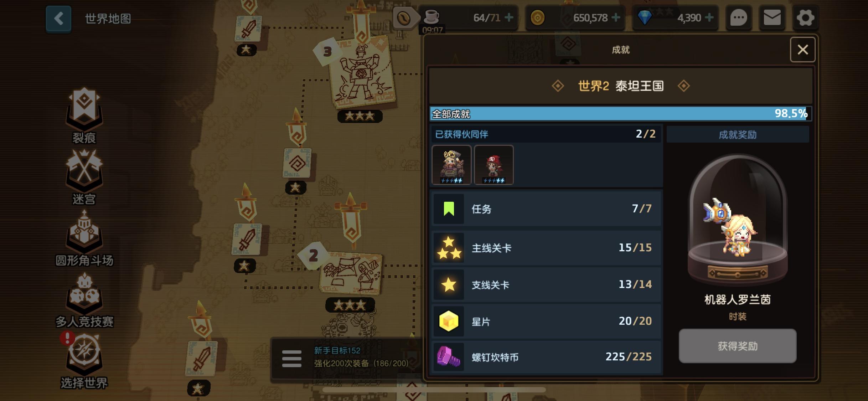Claim the 获得奖励 reward button
Viewport: 868px width, 401px height.
coord(737,346)
